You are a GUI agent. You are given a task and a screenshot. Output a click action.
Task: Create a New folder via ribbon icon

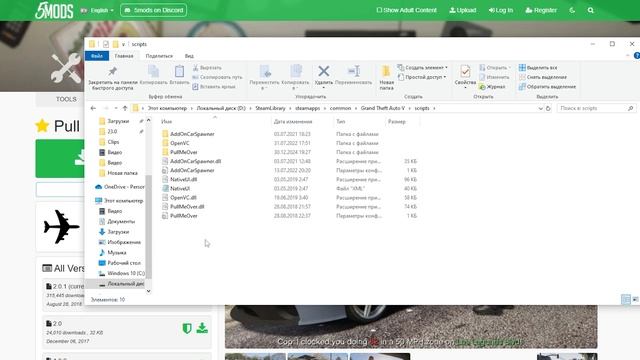pyautogui.click(x=386, y=72)
